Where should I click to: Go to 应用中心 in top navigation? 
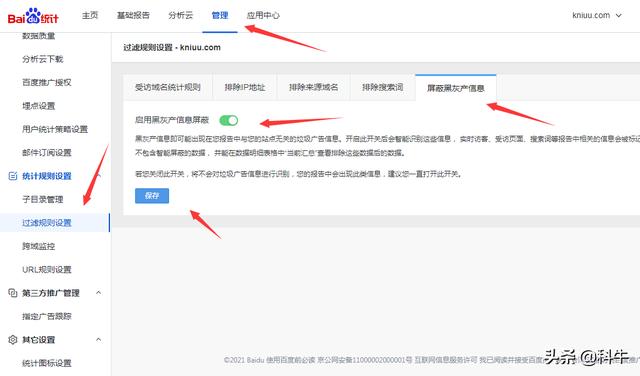click(x=263, y=16)
